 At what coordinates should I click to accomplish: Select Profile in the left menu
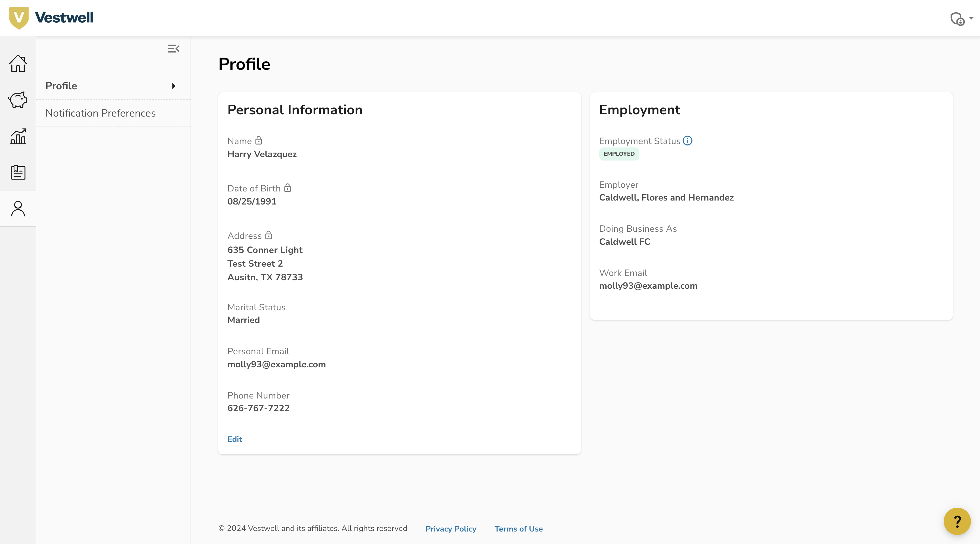click(61, 86)
